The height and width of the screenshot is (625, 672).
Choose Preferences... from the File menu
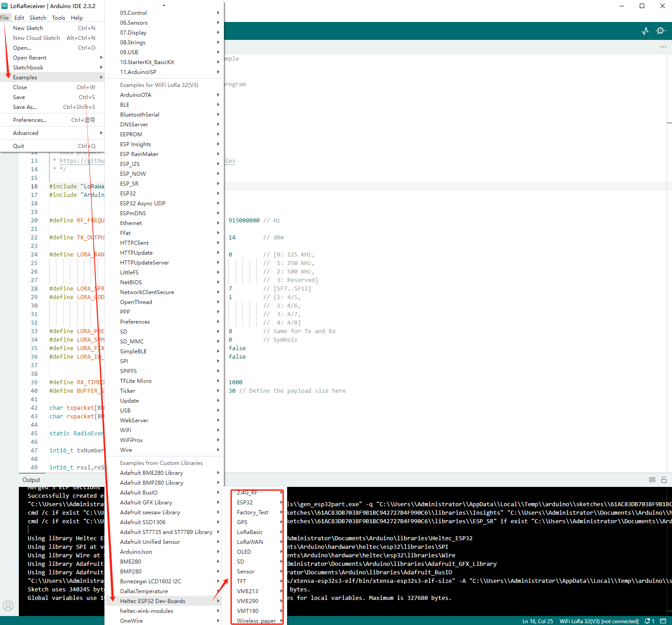tap(30, 120)
